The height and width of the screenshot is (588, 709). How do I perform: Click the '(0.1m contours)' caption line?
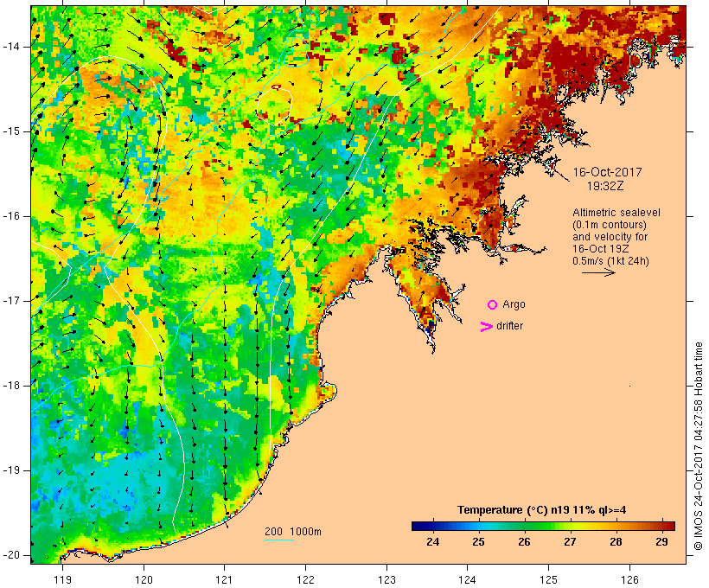[610, 225]
